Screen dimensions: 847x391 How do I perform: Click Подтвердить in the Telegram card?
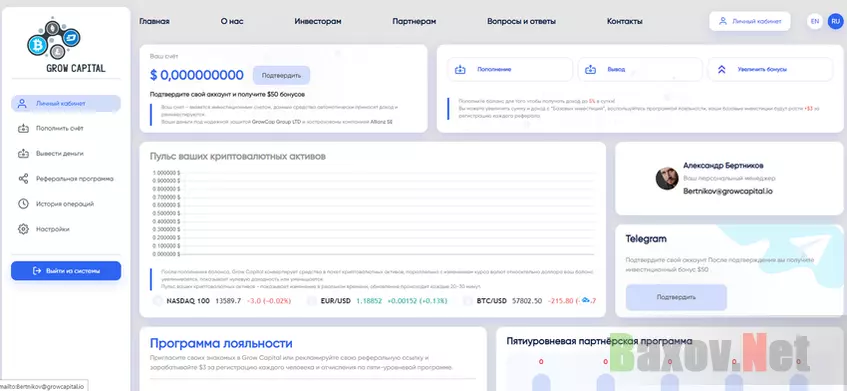[x=676, y=297]
